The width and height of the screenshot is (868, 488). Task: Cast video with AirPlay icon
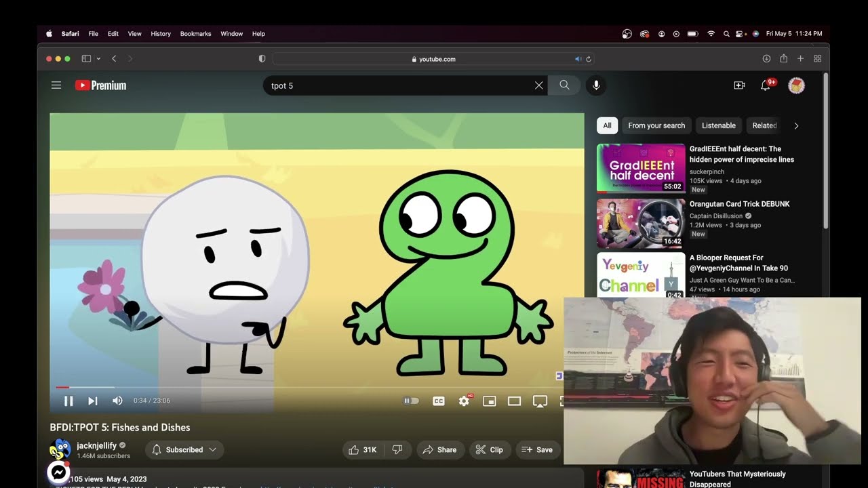click(540, 401)
